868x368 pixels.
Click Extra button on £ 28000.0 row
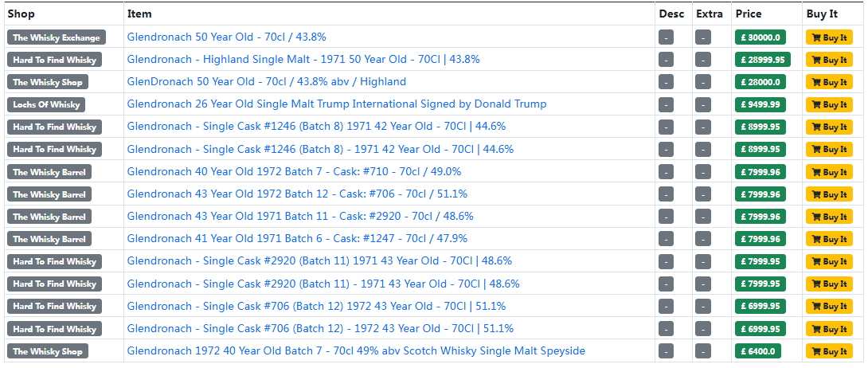(x=702, y=82)
